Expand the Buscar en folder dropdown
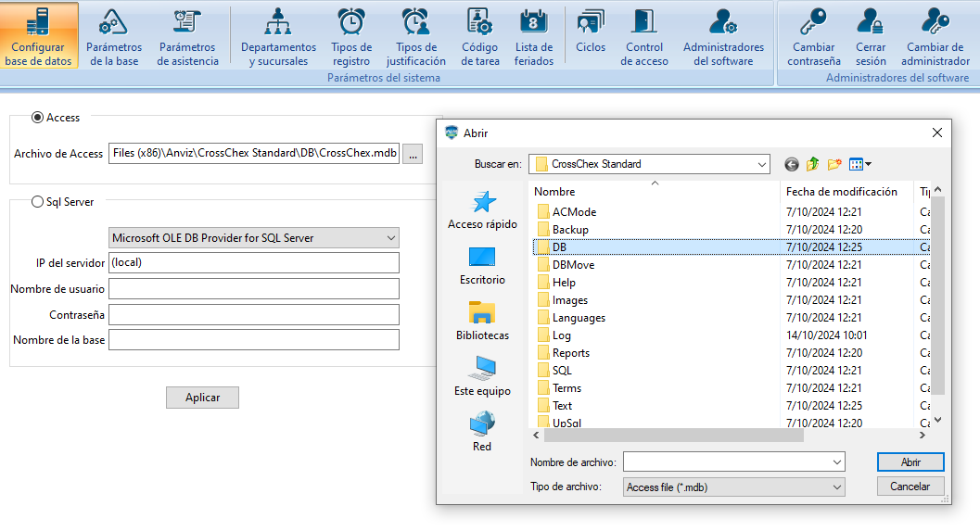Screen dimensions: 980x531 [761, 164]
